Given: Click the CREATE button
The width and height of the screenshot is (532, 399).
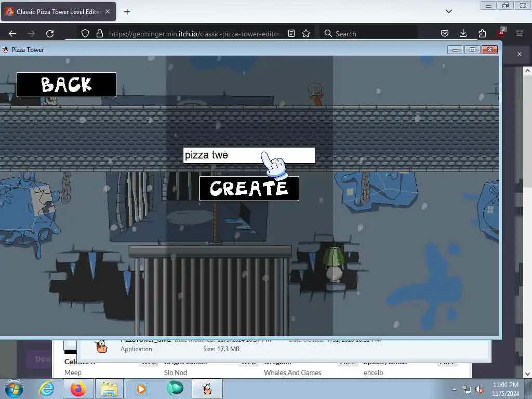Looking at the screenshot, I should click(x=249, y=189).
